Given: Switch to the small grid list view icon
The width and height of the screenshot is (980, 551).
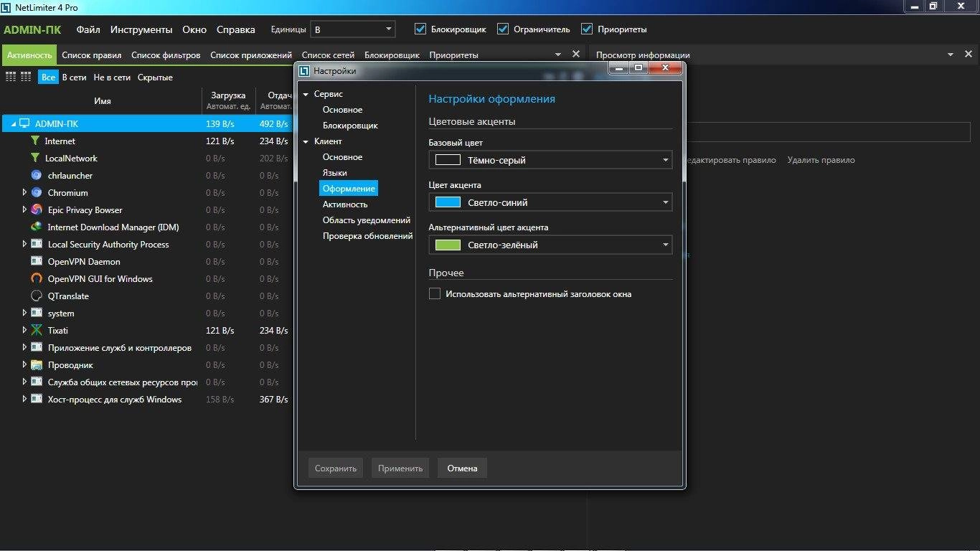Looking at the screenshot, I should point(10,77).
